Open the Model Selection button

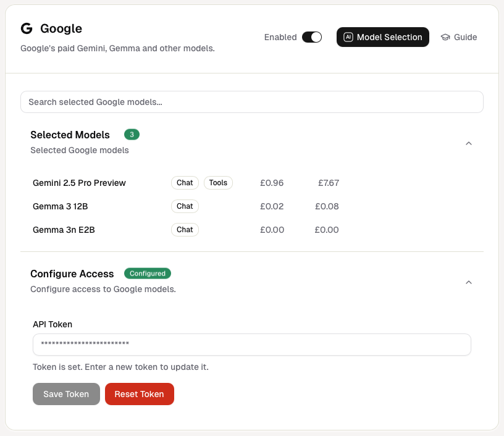tap(382, 37)
